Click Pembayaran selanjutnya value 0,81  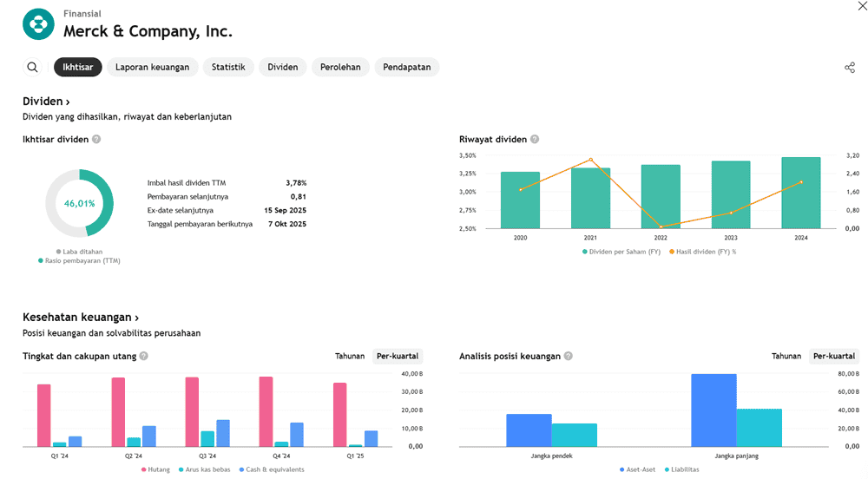tap(299, 196)
